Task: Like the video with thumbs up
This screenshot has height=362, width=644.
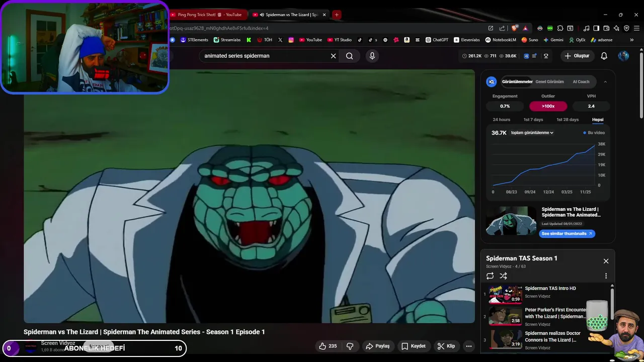Action: 328,346
